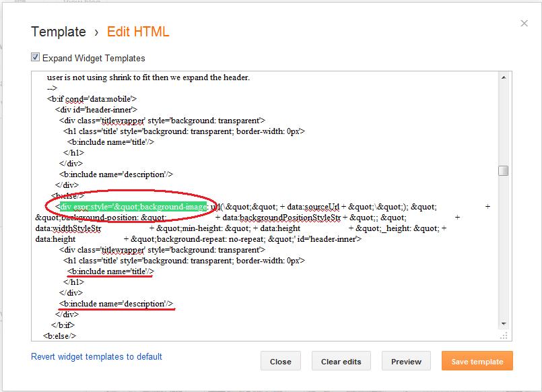This screenshot has height=392, width=542.
Task: Dismiss the dialog using the X icon
Action: 524,23
